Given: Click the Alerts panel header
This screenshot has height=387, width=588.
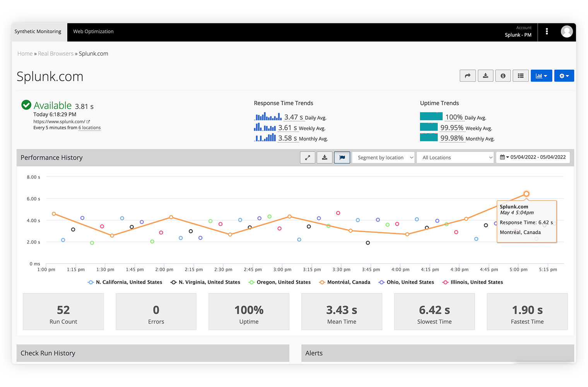Looking at the screenshot, I should click(x=438, y=353).
